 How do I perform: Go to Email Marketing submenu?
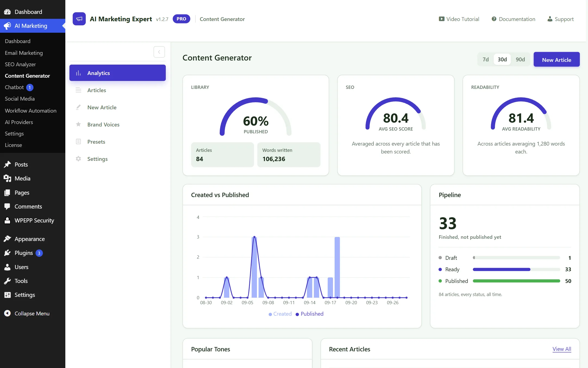[x=24, y=53]
